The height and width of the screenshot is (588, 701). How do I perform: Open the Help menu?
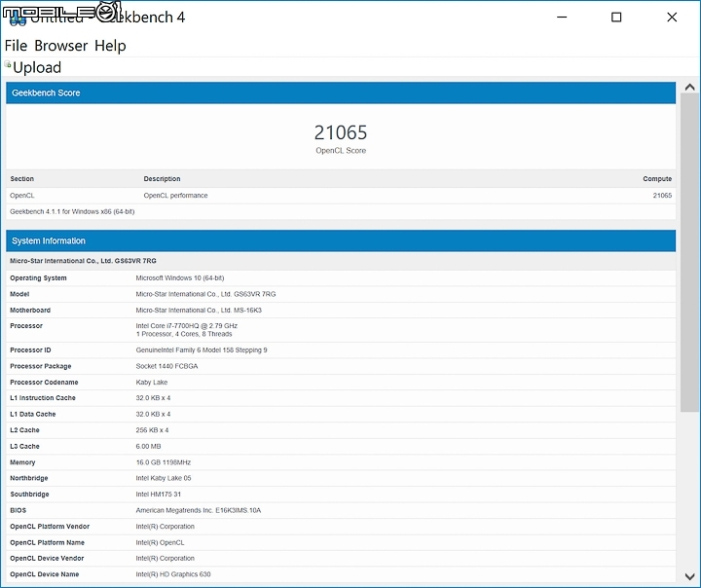pos(110,46)
